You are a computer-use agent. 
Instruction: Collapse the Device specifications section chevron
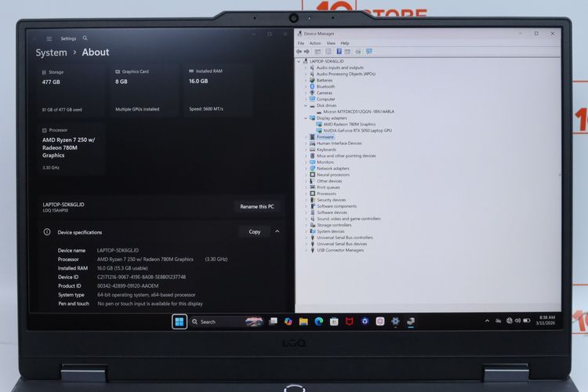(277, 231)
